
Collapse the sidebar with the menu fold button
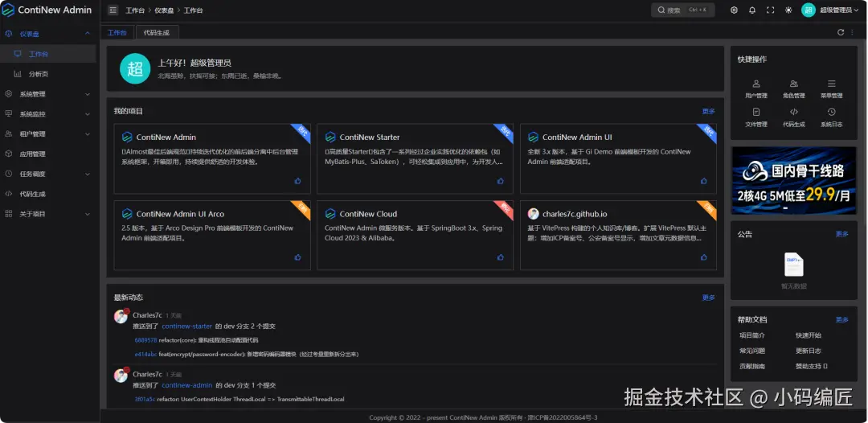pyautogui.click(x=113, y=10)
